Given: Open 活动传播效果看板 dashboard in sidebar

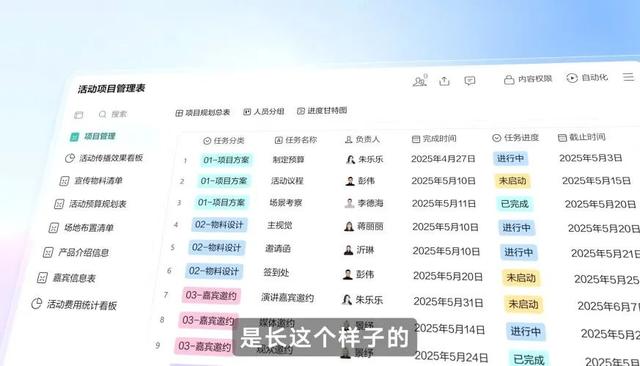Looking at the screenshot, I should (x=104, y=158).
